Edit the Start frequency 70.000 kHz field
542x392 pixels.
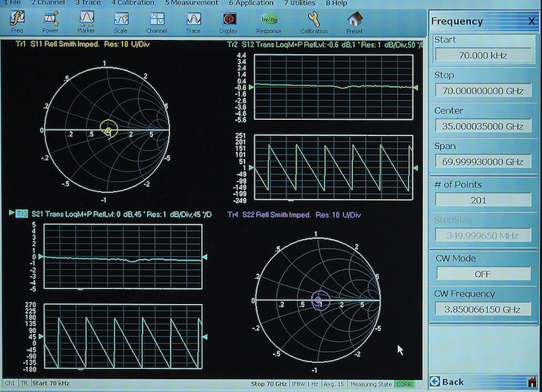[483, 55]
